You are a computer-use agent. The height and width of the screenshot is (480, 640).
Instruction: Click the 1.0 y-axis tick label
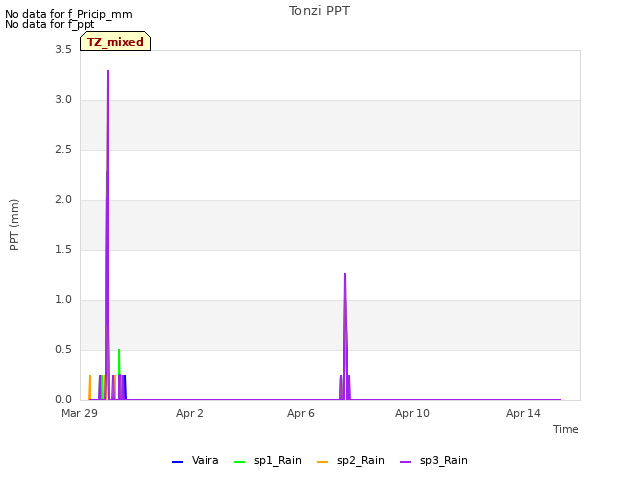[63, 300]
